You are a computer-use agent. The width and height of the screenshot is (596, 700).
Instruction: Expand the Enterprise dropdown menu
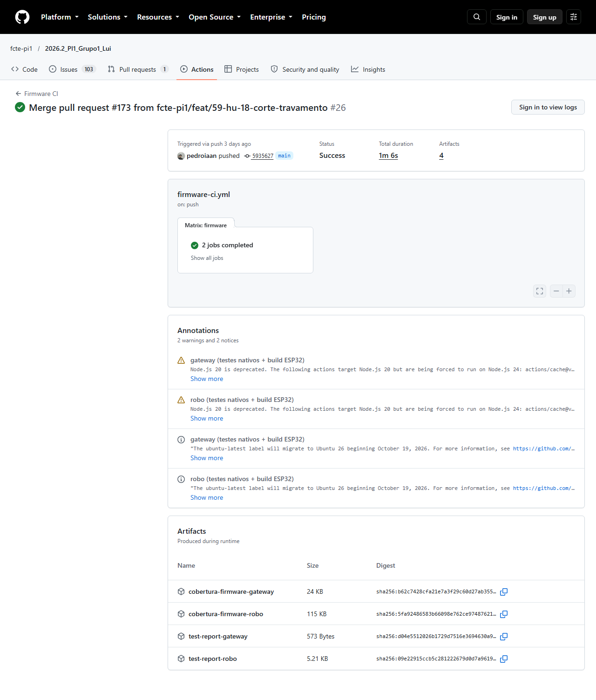click(x=271, y=17)
